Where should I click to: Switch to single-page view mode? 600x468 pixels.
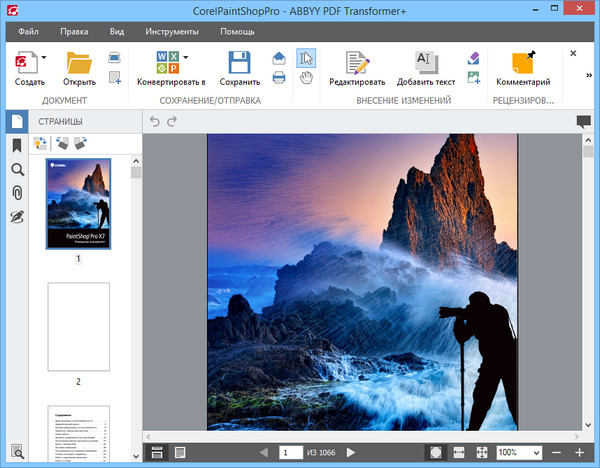click(178, 453)
